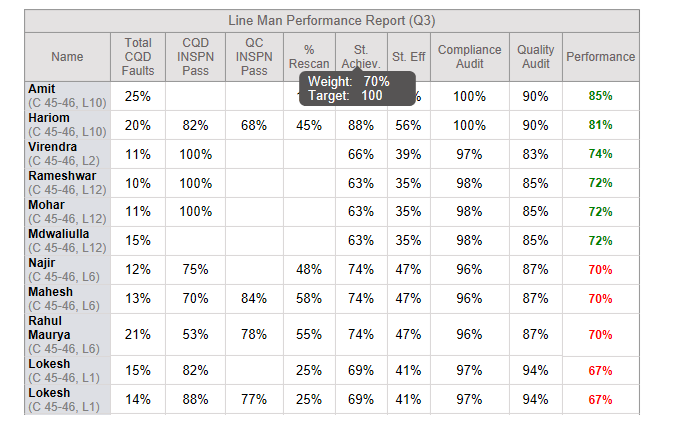Click the St. Eff column header
The image size is (681, 427).
[409, 57]
